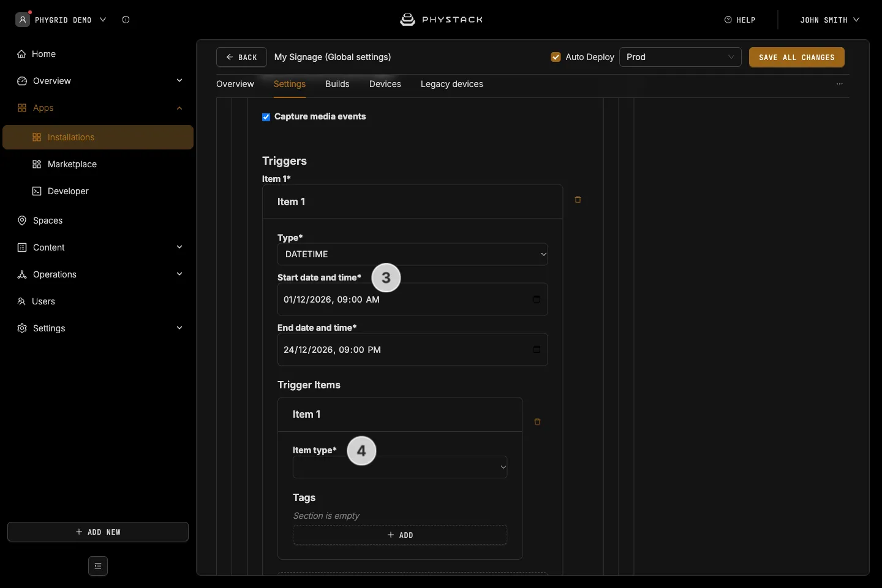The width and height of the screenshot is (882, 588).
Task: Expand the Operations section chevron
Action: (179, 274)
